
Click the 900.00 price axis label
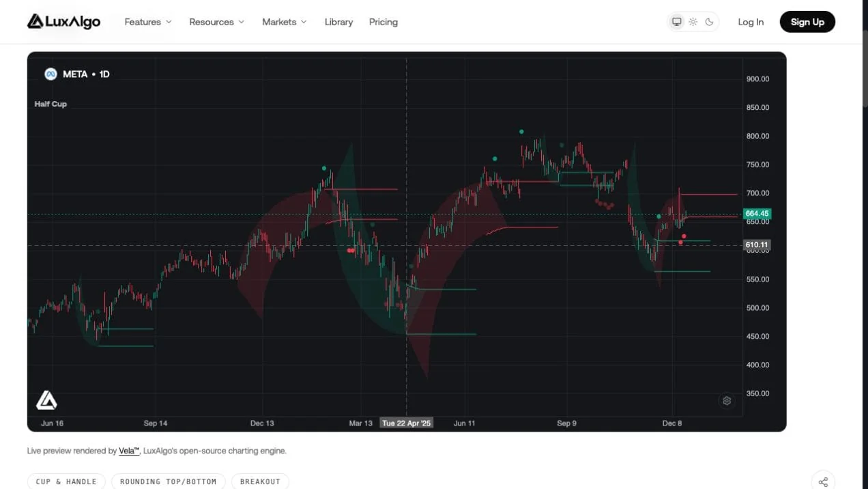(x=757, y=79)
